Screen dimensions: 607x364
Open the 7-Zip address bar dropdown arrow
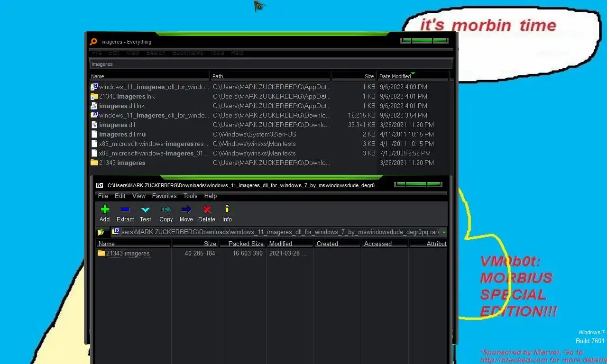pyautogui.click(x=444, y=232)
